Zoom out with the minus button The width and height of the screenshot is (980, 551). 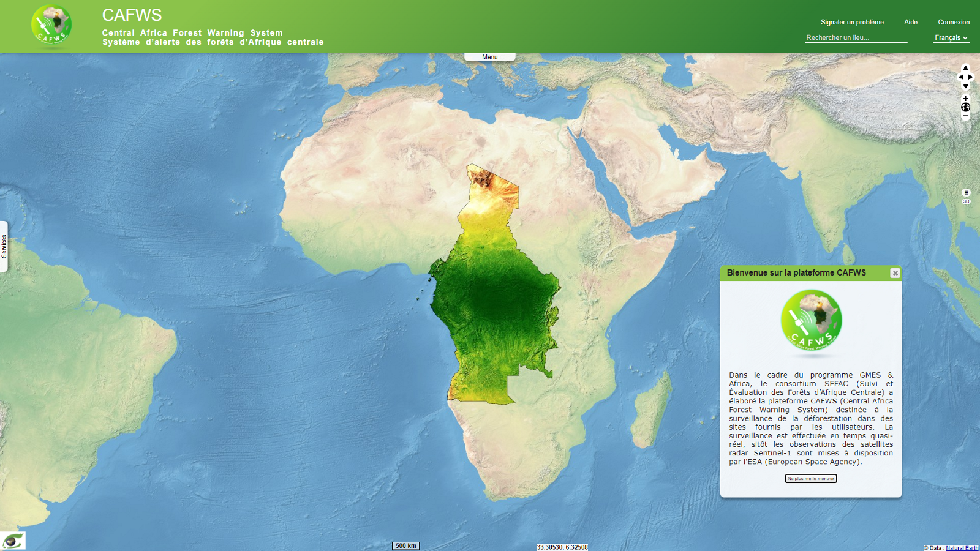click(x=965, y=116)
